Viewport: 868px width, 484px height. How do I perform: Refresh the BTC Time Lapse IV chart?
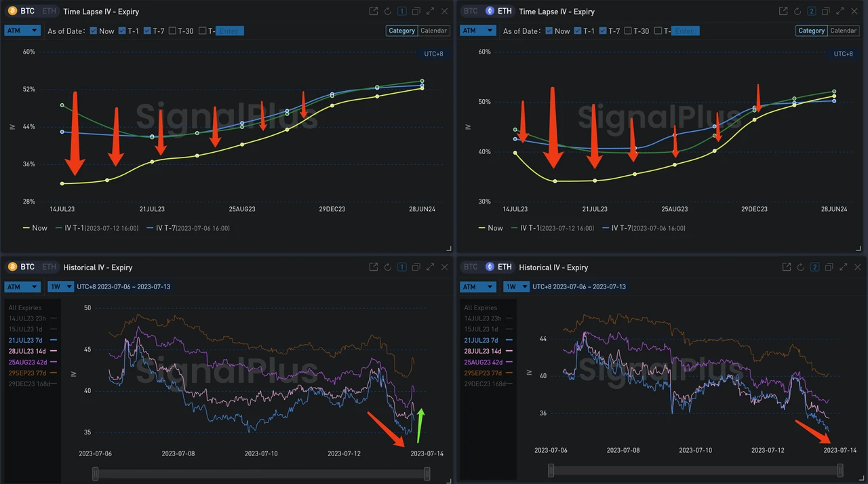(388, 12)
